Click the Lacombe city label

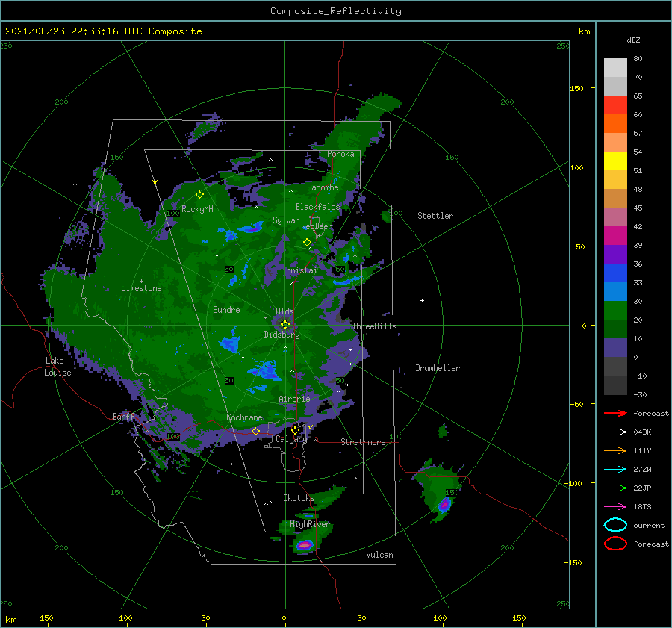pyautogui.click(x=323, y=187)
